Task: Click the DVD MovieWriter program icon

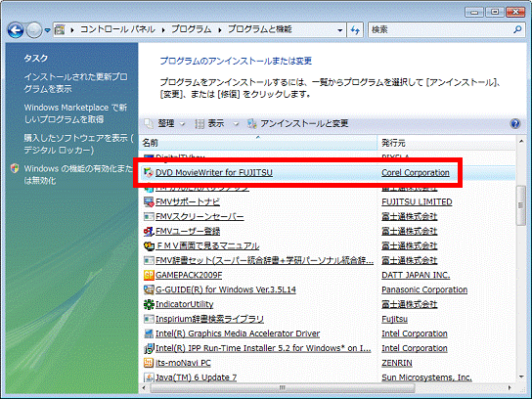Action: [149, 173]
